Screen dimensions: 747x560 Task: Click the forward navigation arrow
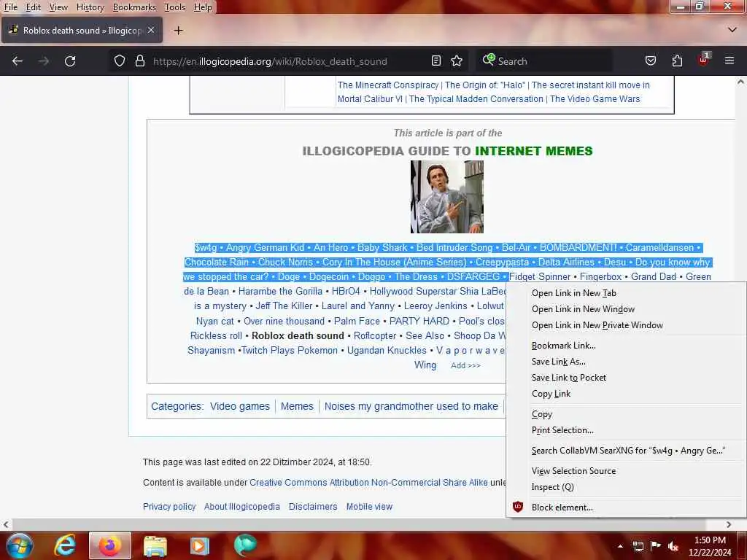click(43, 61)
